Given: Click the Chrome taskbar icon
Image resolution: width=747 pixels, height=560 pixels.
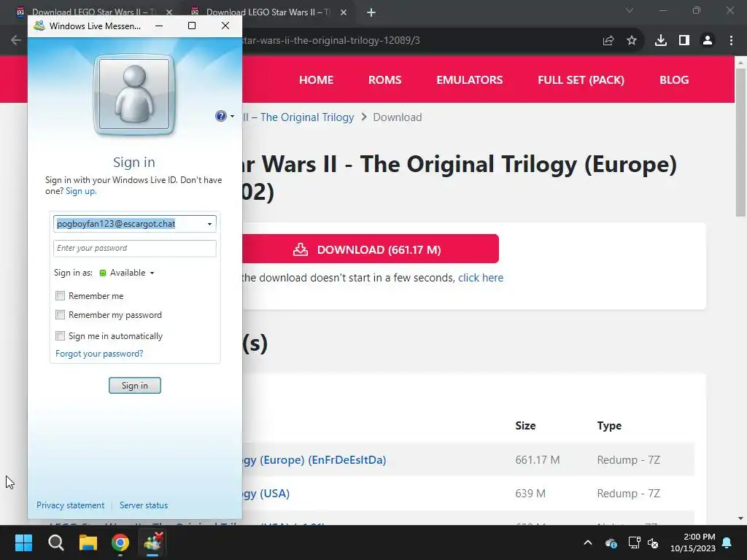Looking at the screenshot, I should (120, 542).
